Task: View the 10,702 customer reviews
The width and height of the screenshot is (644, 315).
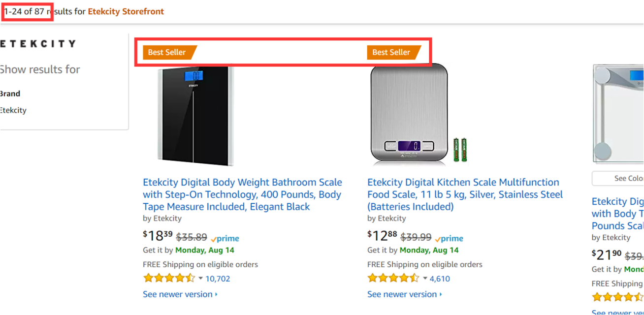Action: point(218,279)
